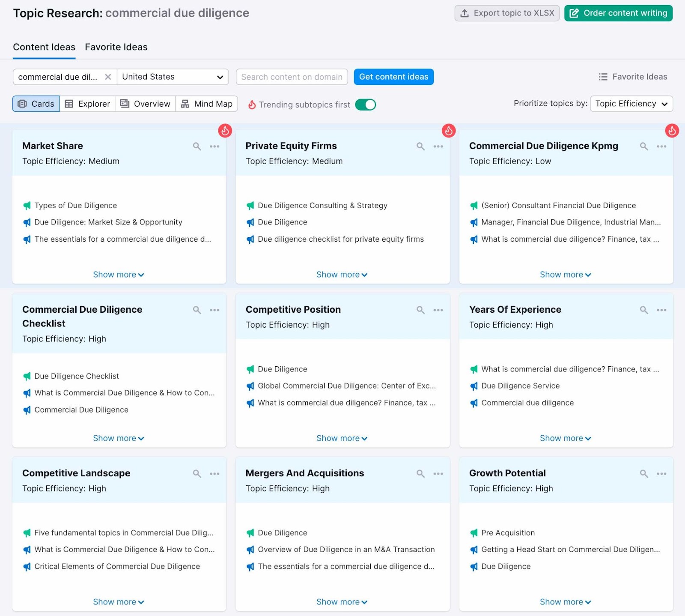
Task: Click the Search content on domain field
Action: tap(292, 77)
